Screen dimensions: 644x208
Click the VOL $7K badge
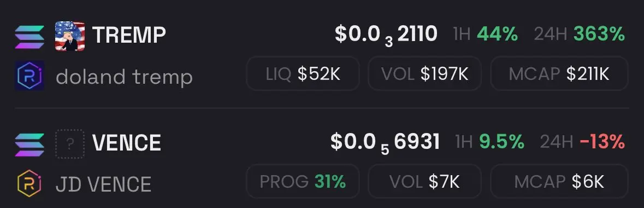click(x=424, y=181)
